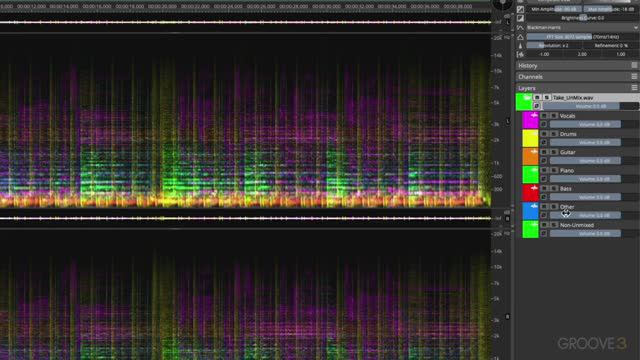Screen dimensions: 640x360
Task: Adjust the Min Amplitude slider
Action: (x=554, y=9)
